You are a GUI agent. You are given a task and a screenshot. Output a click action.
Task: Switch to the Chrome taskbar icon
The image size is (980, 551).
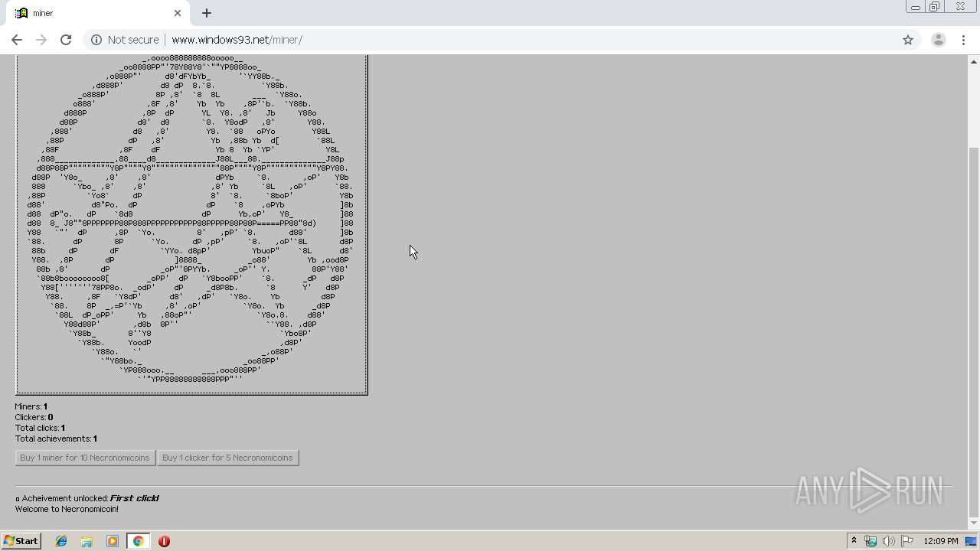pyautogui.click(x=138, y=541)
